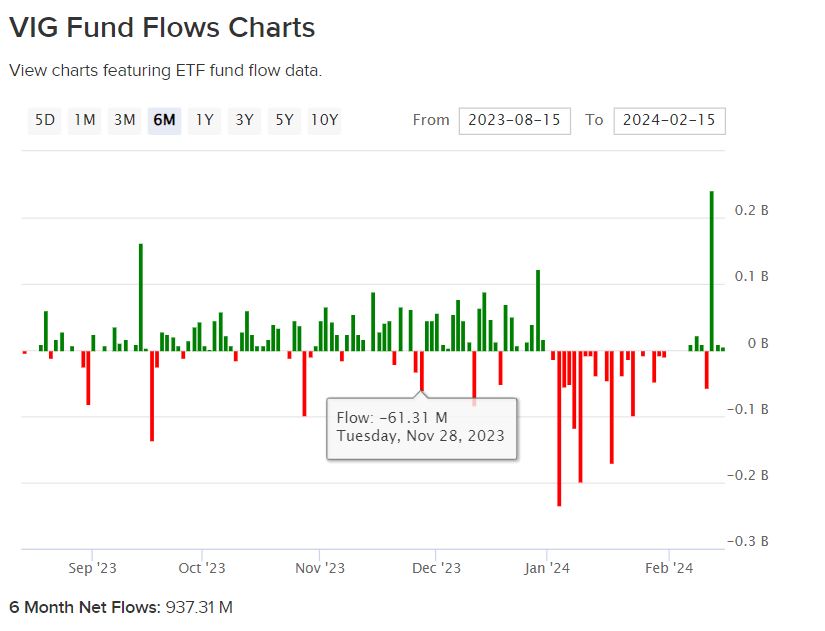The width and height of the screenshot is (825, 631).
Task: Select the 1M time range
Action: click(84, 120)
